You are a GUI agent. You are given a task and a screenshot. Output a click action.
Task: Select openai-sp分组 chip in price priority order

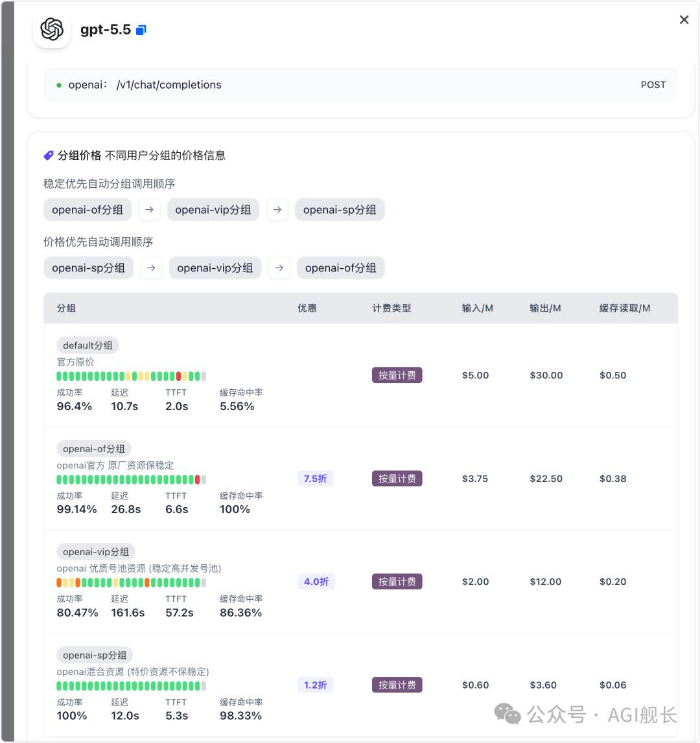click(x=89, y=268)
